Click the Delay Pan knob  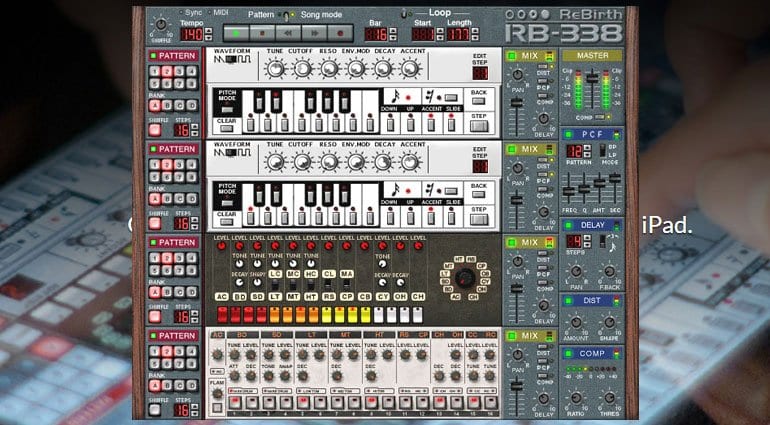coord(576,271)
